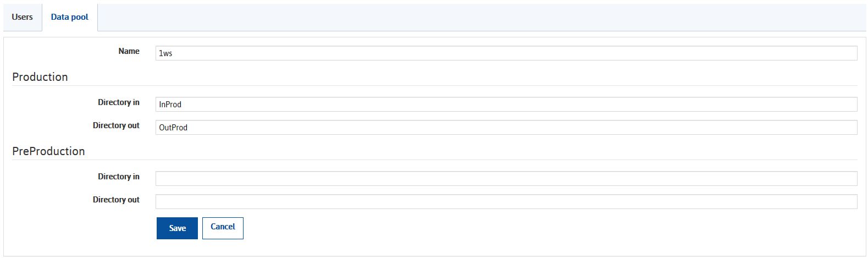Switch to the Users tab
Viewport: 868px width, 258px height.
click(x=22, y=17)
